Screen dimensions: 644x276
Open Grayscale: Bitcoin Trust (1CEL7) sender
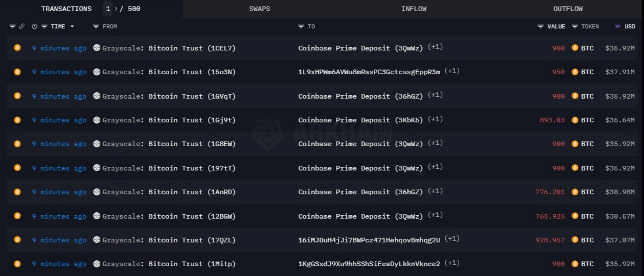[169, 48]
